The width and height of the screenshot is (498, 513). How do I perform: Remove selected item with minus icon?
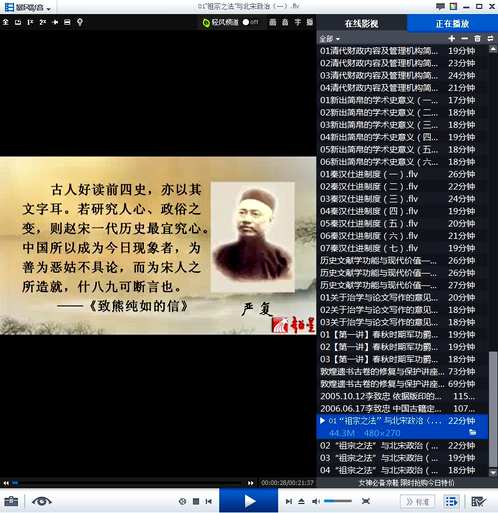[464, 39]
